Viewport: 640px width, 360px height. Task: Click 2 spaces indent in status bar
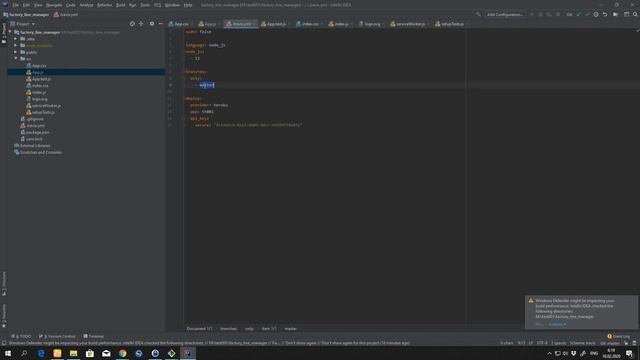[558, 343]
